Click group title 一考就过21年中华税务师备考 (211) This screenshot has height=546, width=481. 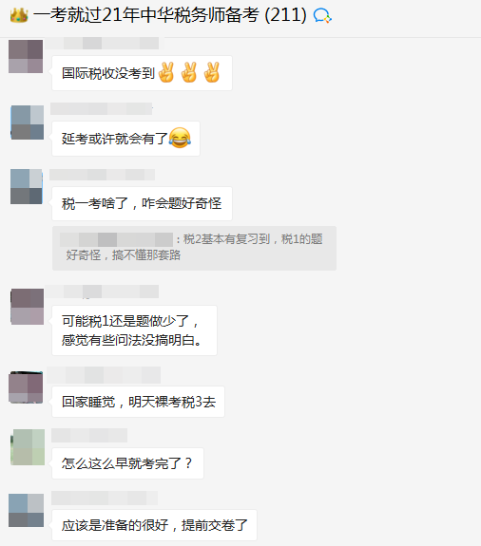tap(170, 15)
